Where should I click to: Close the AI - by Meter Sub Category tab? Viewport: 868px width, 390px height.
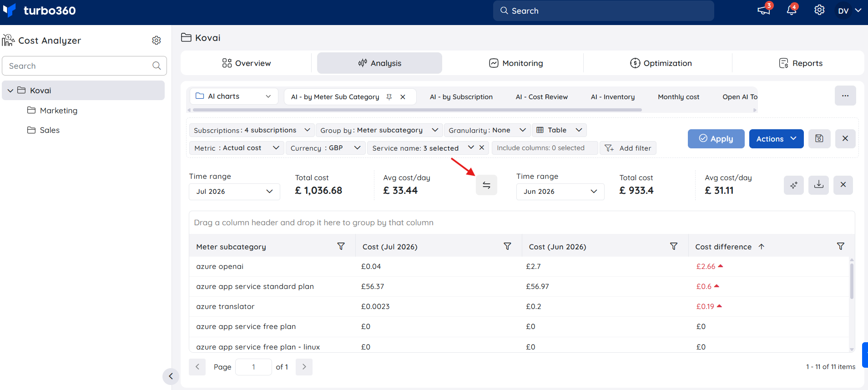[x=403, y=97]
